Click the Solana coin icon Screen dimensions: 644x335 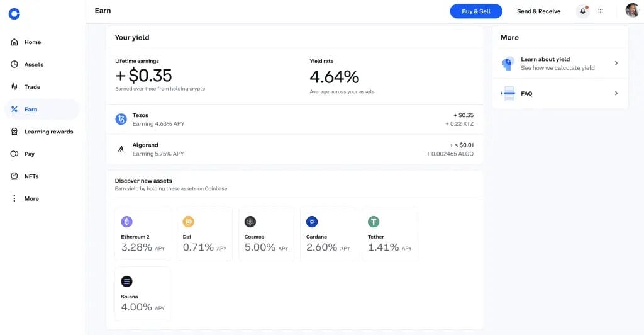tap(126, 281)
